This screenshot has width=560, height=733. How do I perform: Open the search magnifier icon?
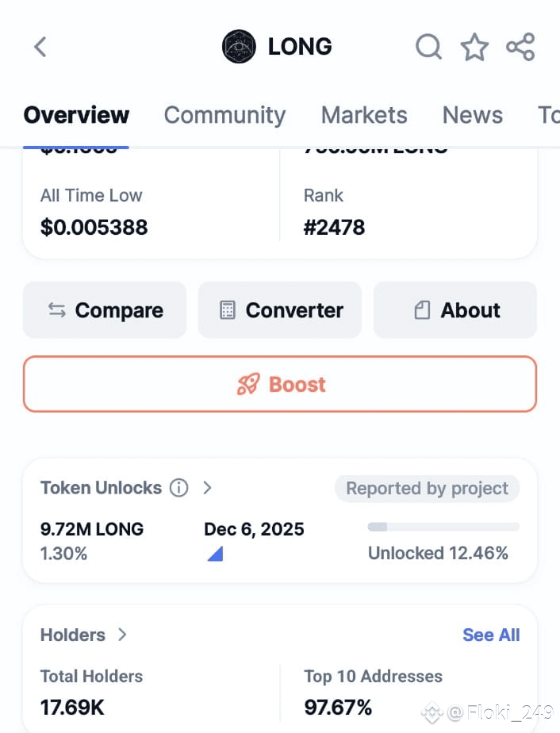(x=428, y=47)
